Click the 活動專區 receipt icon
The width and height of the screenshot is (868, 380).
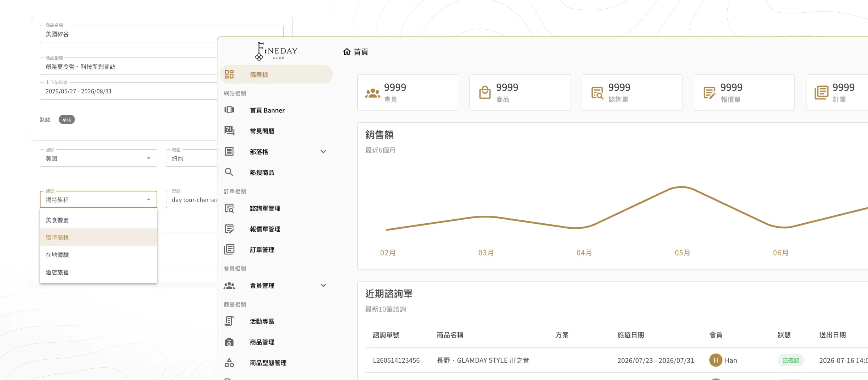coord(229,321)
